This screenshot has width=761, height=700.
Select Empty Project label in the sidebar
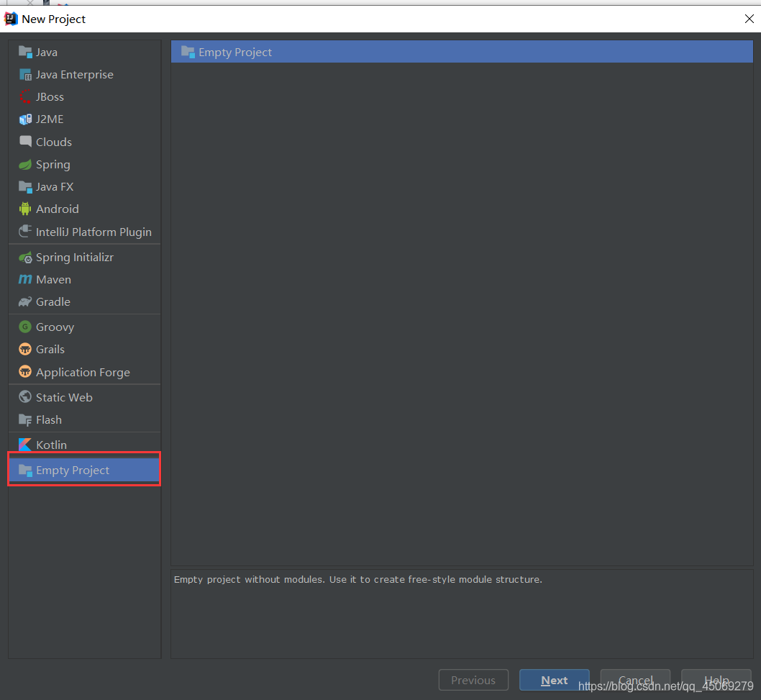point(73,470)
